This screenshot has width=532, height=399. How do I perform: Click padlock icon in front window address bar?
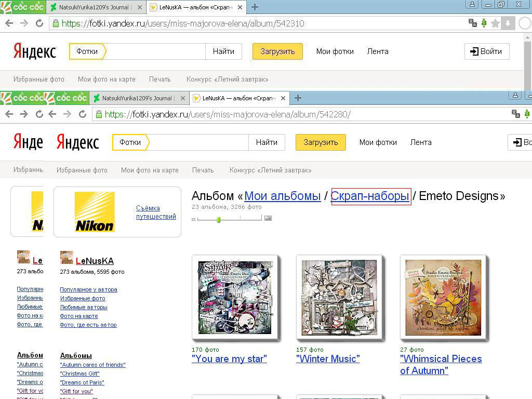coord(99,114)
